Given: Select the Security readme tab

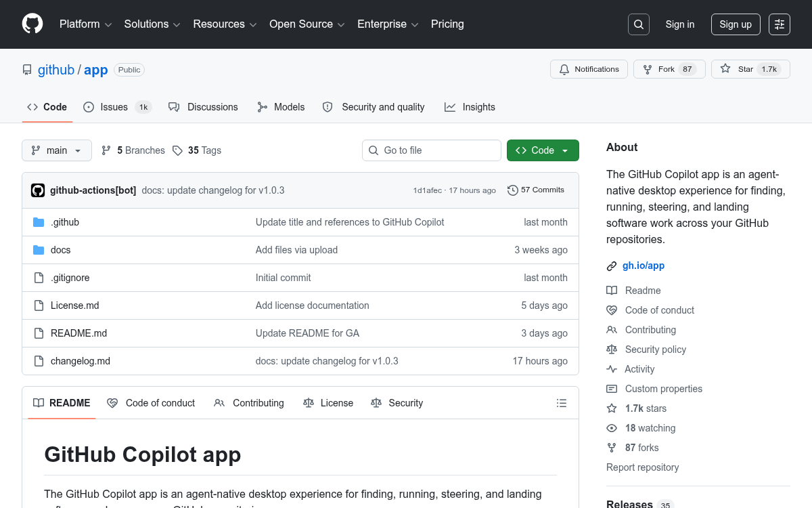Looking at the screenshot, I should 397,403.
